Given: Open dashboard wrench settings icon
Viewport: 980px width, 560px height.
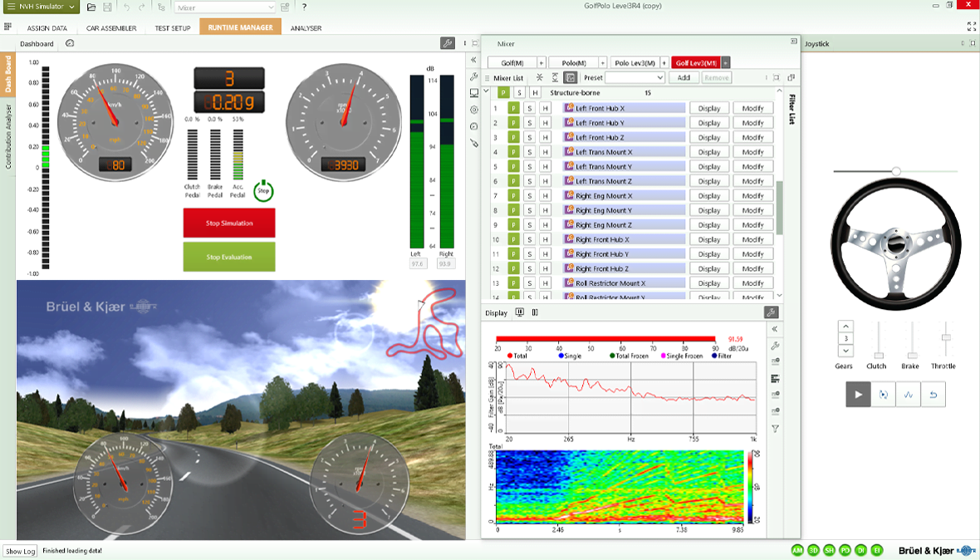Looking at the screenshot, I should click(447, 43).
